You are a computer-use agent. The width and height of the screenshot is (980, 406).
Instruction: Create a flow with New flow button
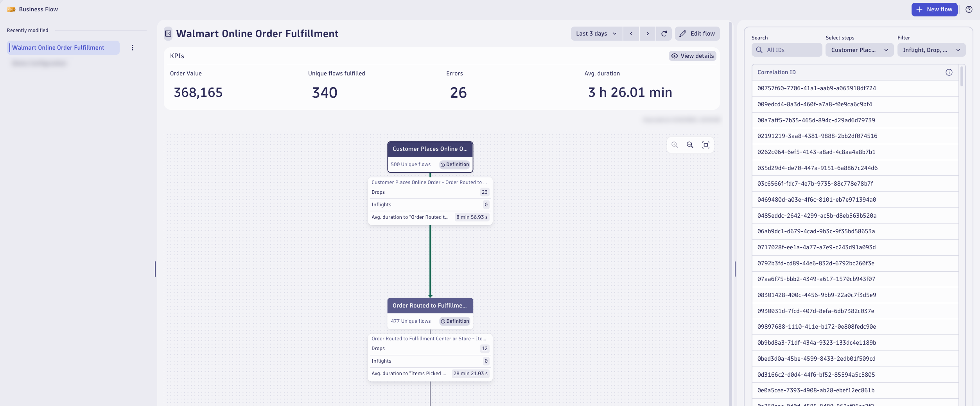click(934, 9)
